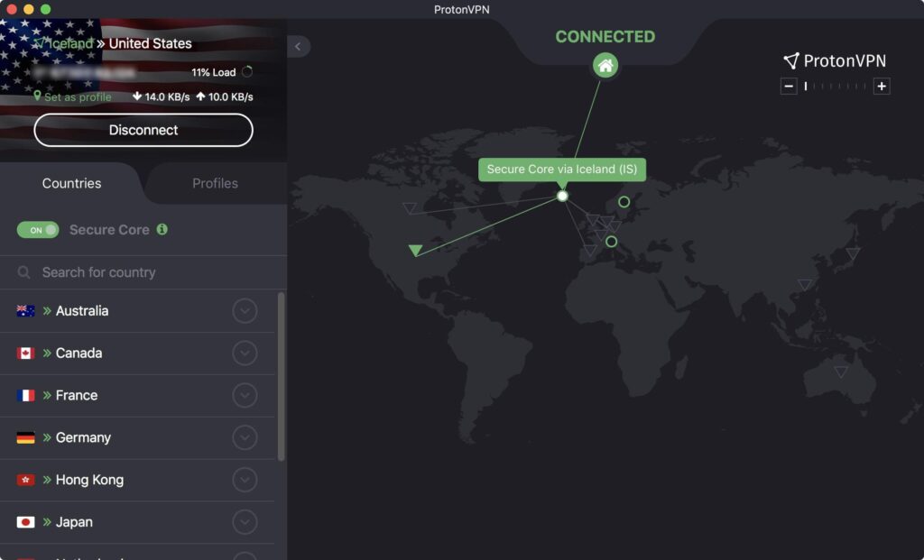Select the green United States server marker
Image resolution: width=924 pixels, height=560 pixels.
[x=415, y=251]
